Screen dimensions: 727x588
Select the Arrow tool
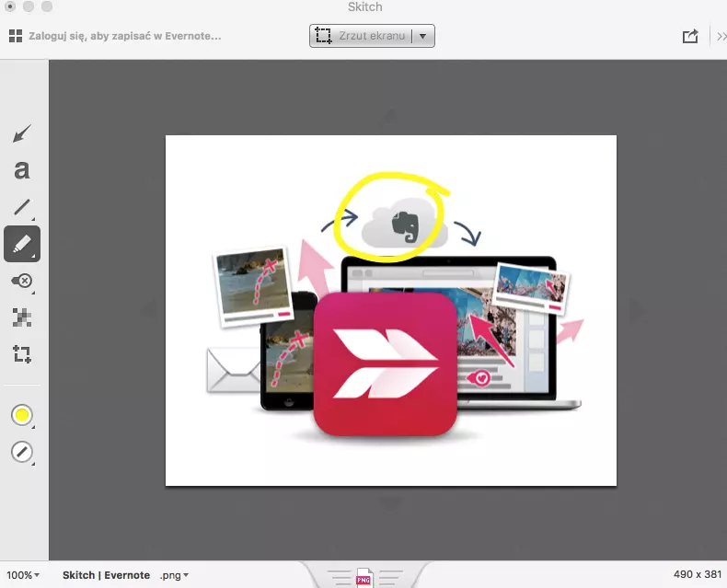pyautogui.click(x=22, y=133)
